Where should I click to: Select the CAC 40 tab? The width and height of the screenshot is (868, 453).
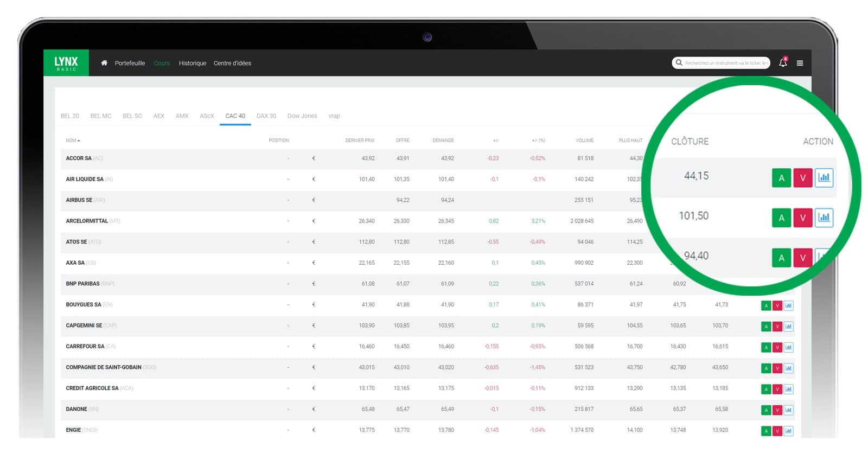click(x=235, y=116)
